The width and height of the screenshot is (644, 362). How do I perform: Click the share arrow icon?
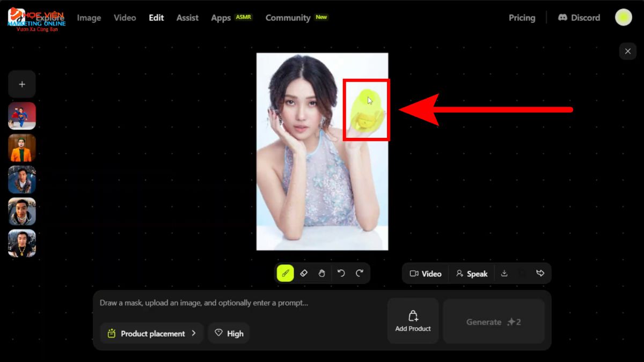click(540, 274)
